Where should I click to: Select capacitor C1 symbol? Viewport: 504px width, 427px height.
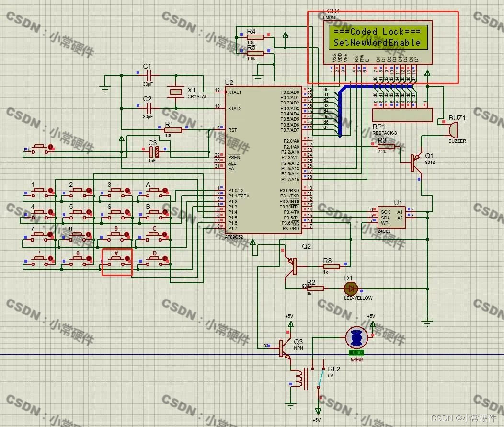[x=148, y=76]
